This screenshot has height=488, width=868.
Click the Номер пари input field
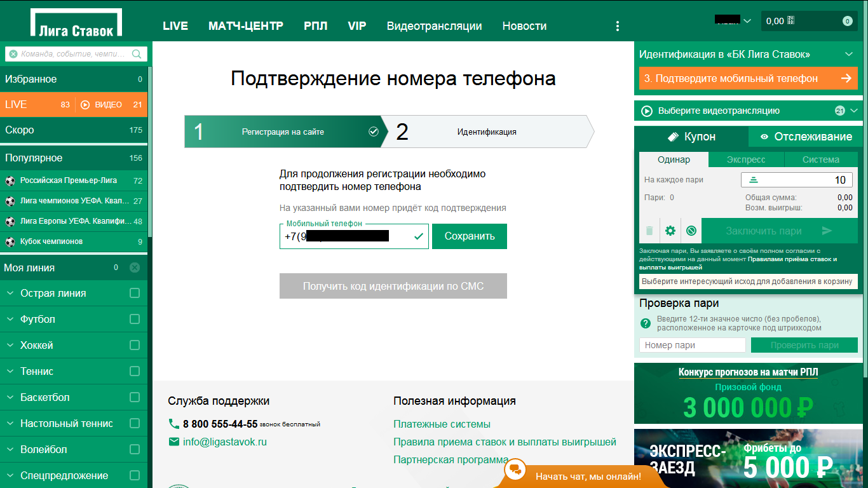click(692, 345)
